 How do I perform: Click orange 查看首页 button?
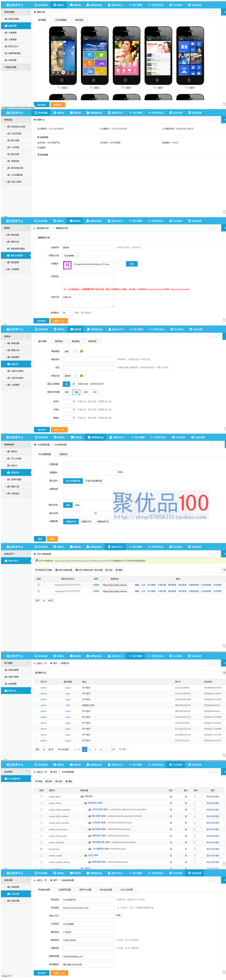coord(58,105)
